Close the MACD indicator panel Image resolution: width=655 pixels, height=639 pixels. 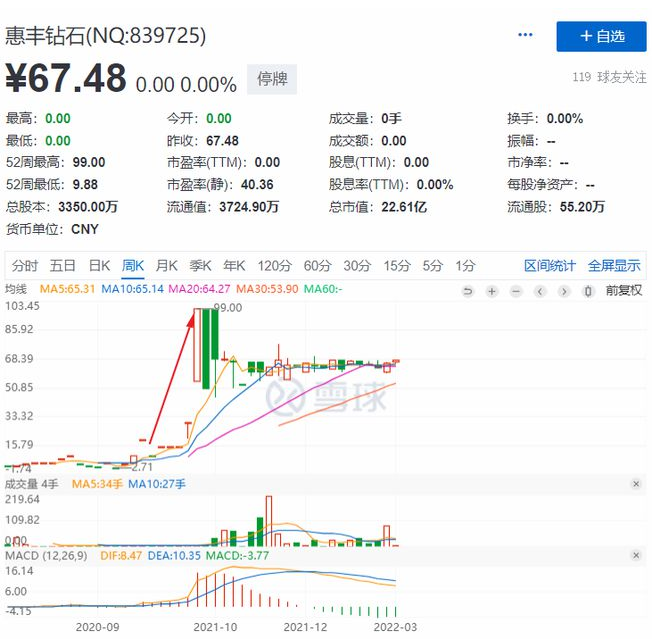636,555
